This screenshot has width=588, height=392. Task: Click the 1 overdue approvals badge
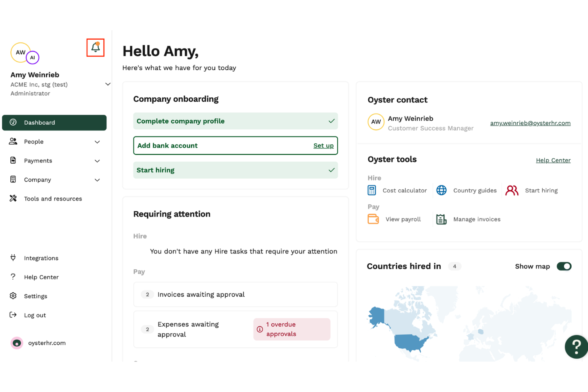point(292,329)
